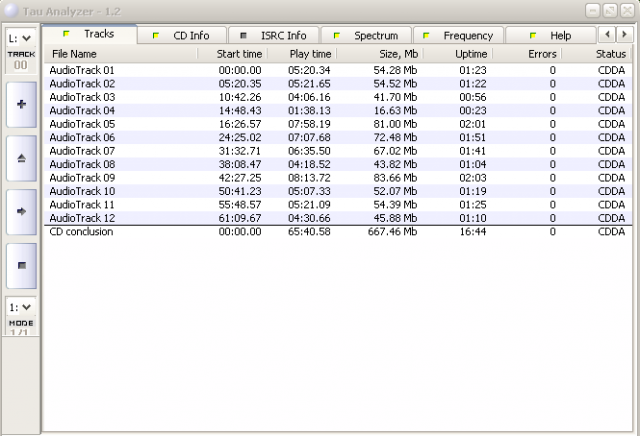The width and height of the screenshot is (640, 436).
Task: Click the tab scroll left arrow
Action: tap(607, 35)
